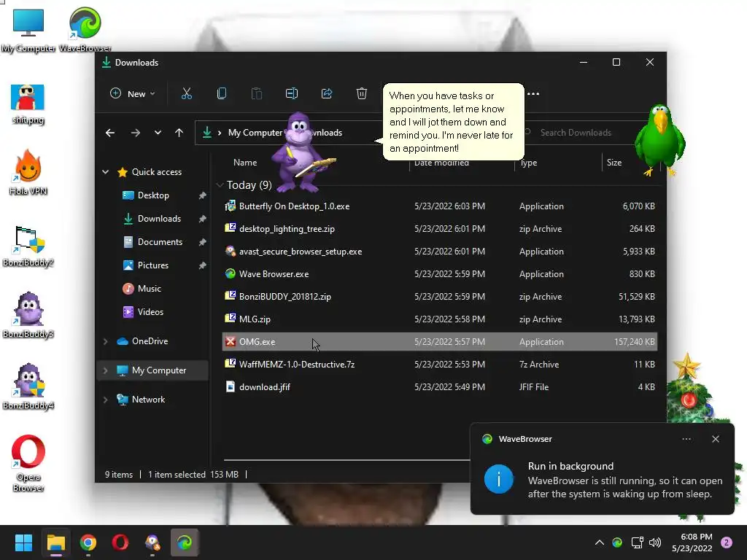
Task: Go up one folder level arrow
Action: pyautogui.click(x=179, y=133)
